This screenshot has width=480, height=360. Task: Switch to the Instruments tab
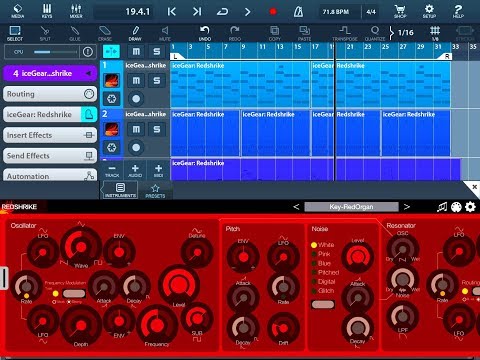pos(120,190)
